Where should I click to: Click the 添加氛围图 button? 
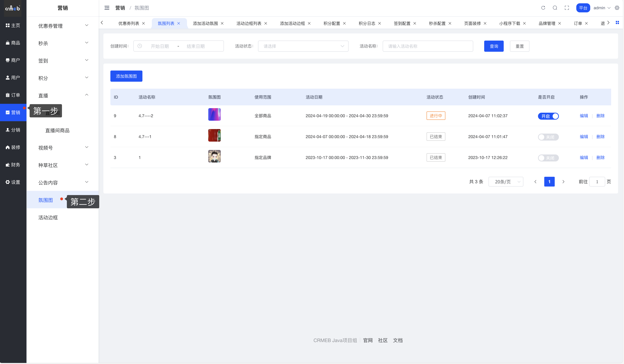126,76
